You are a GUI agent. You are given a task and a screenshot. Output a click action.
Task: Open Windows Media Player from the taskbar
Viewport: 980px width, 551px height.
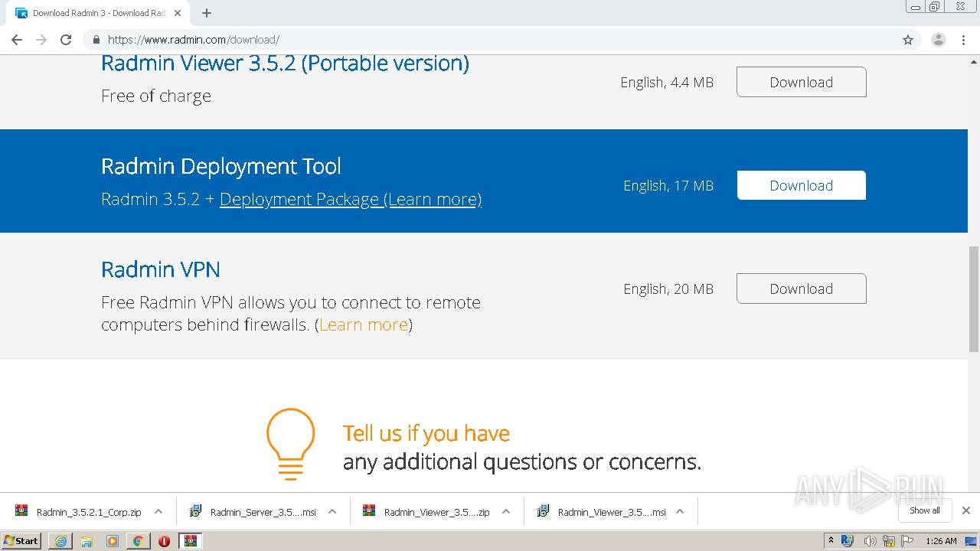[113, 541]
